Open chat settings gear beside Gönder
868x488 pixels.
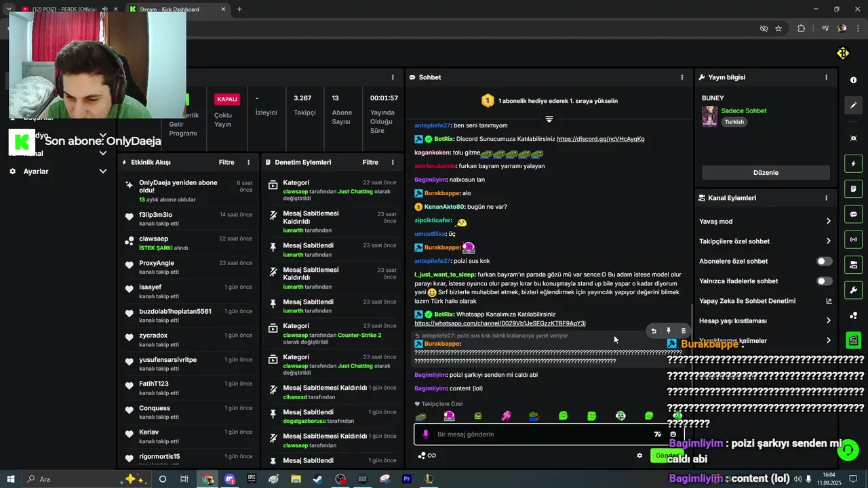coord(639,455)
